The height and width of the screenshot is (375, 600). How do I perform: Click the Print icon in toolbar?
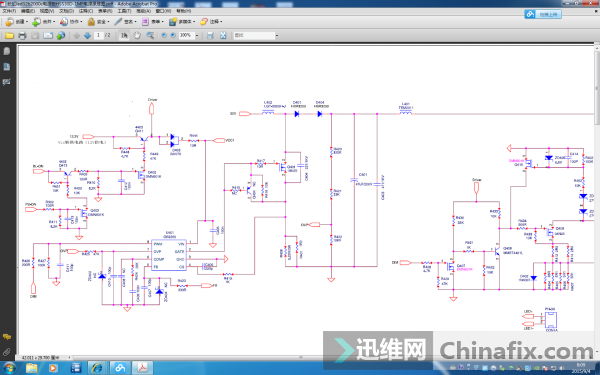pyautogui.click(x=22, y=36)
